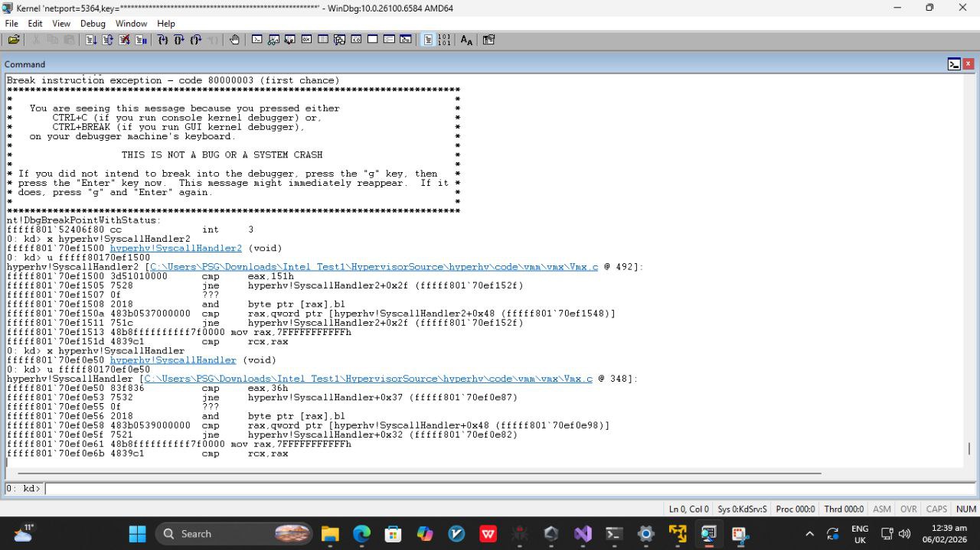Switch to Source mode off (101) toggle
The width and height of the screenshot is (980, 550).
(444, 40)
